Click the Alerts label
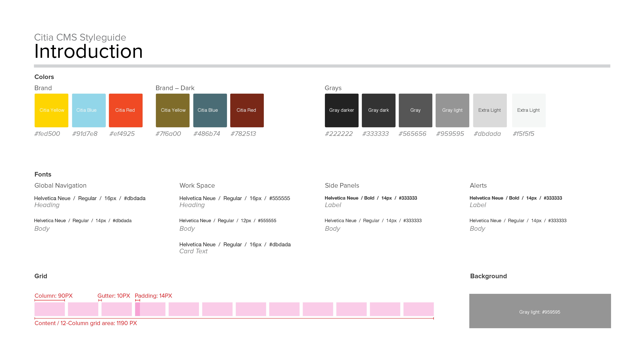Image resolution: width=644 pixels, height=362 pixels. click(478, 185)
